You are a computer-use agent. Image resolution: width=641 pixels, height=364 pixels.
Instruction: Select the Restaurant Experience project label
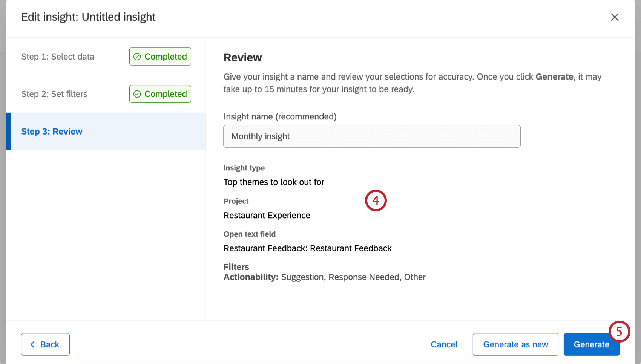267,215
